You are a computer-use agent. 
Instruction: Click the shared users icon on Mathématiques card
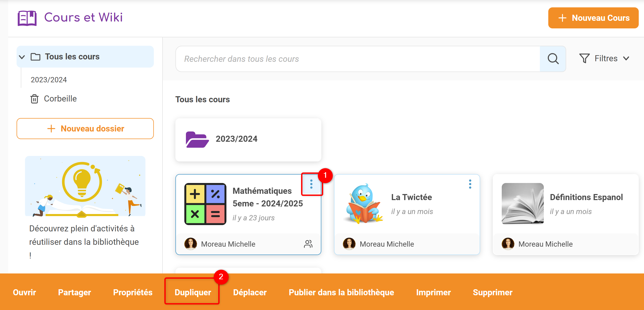coord(308,244)
